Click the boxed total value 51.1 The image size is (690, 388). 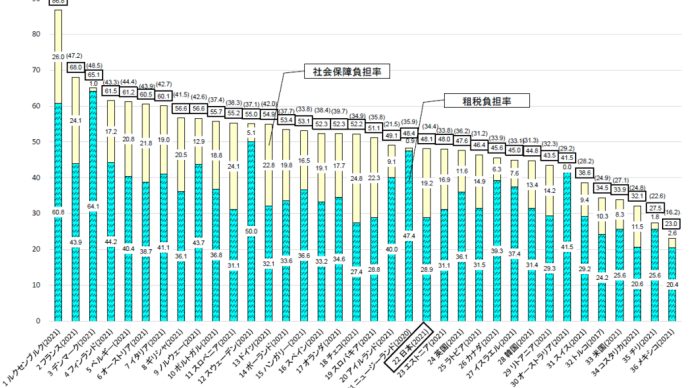tap(374, 128)
